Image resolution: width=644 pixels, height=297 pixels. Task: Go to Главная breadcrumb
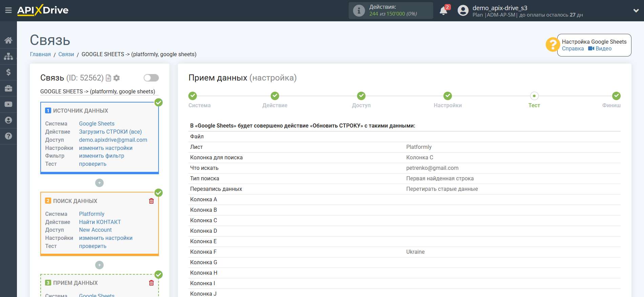pyautogui.click(x=40, y=54)
